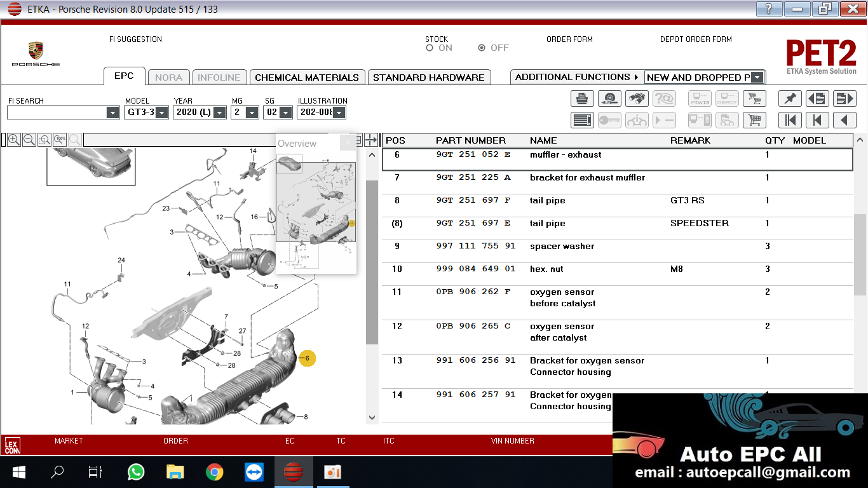The height and width of the screenshot is (488, 868).
Task: Click the pushpin icon
Action: pyautogui.click(x=790, y=98)
